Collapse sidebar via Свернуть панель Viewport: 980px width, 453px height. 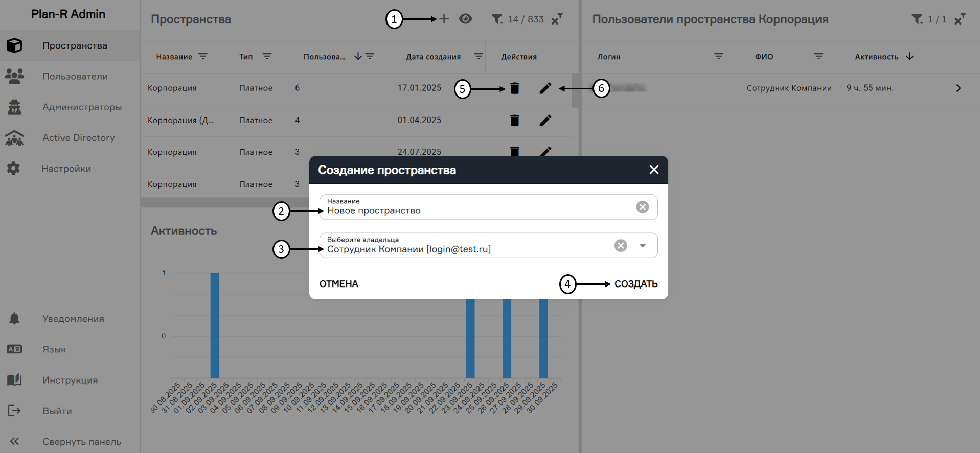[81, 442]
